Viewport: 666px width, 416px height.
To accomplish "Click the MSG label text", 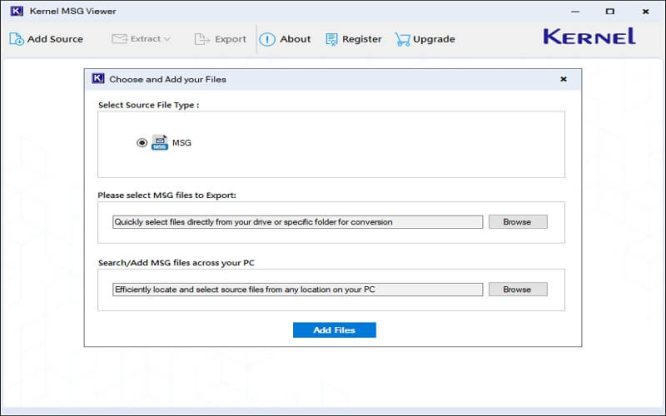I will (182, 143).
